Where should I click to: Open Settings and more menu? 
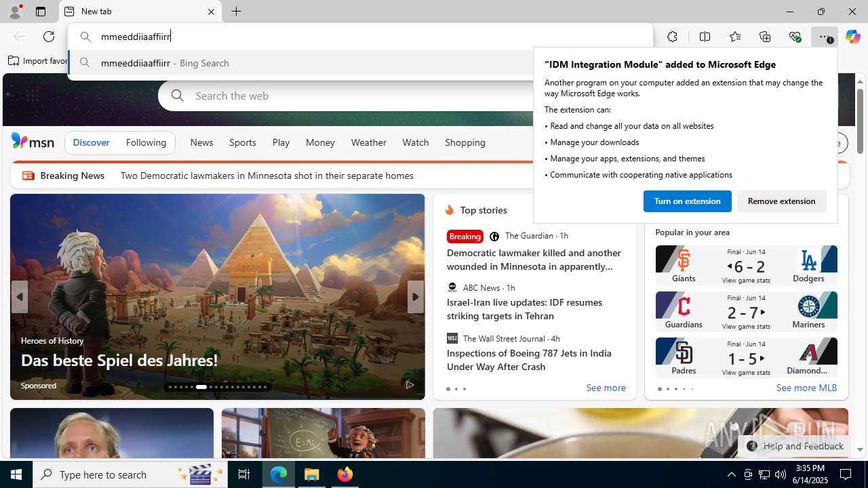824,37
